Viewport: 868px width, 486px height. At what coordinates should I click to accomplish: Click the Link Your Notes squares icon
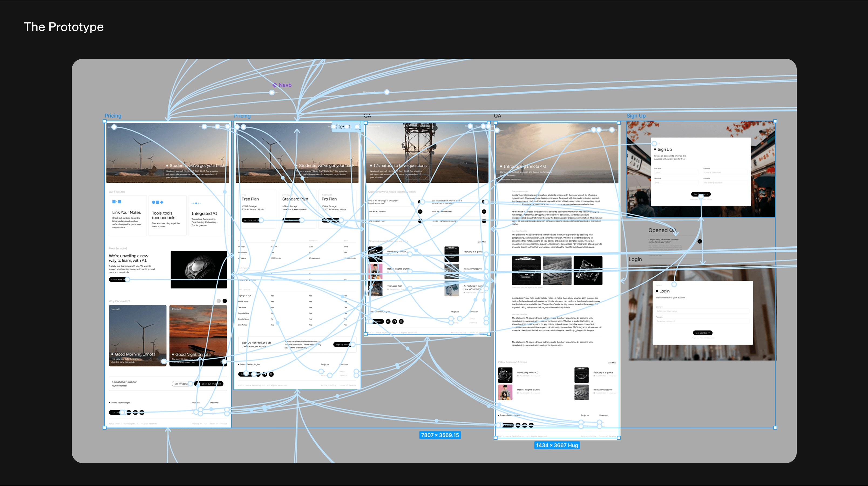click(x=117, y=202)
